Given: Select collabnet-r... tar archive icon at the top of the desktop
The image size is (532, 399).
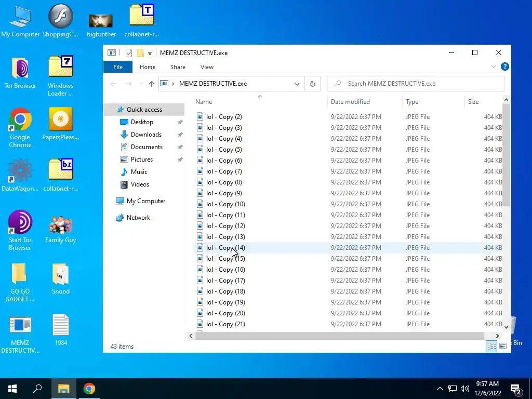Looking at the screenshot, I should coord(141,21).
